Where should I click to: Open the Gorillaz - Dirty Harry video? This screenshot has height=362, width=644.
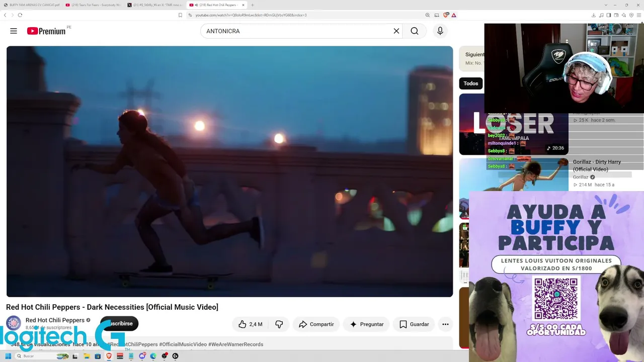(597, 165)
